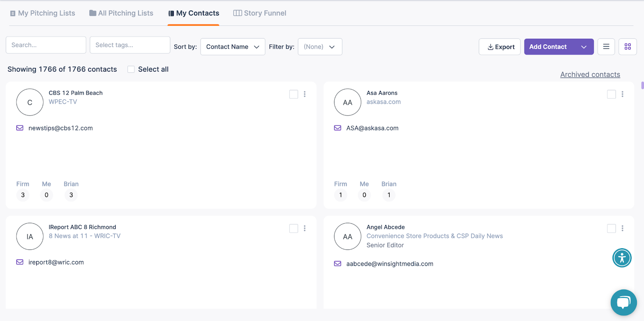Check the IReport ABC 8 Richmond checkbox
The image size is (644, 321).
(294, 228)
